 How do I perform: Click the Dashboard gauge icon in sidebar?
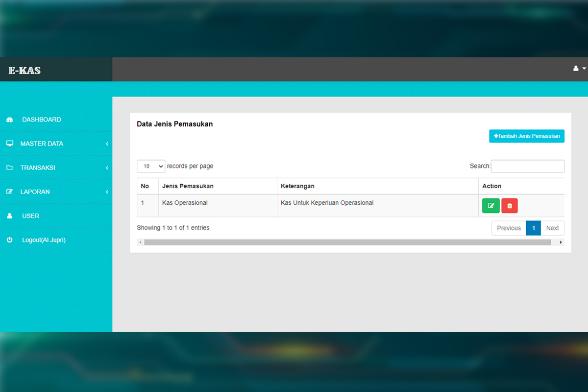click(x=10, y=120)
